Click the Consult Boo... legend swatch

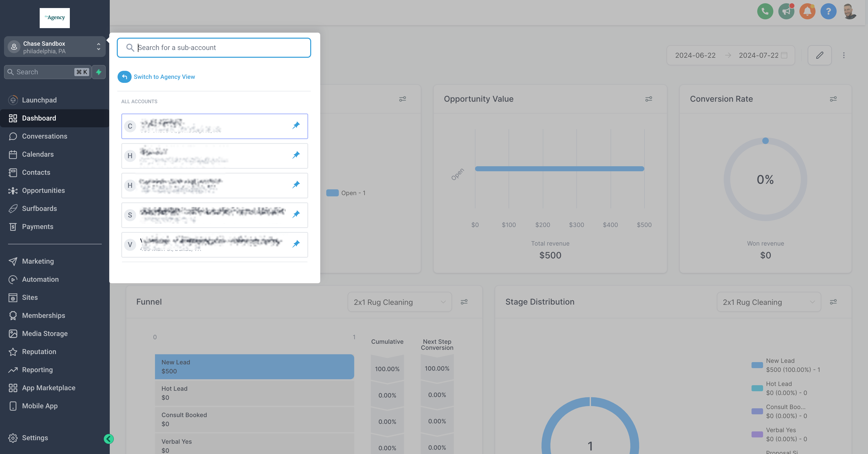coord(757,411)
